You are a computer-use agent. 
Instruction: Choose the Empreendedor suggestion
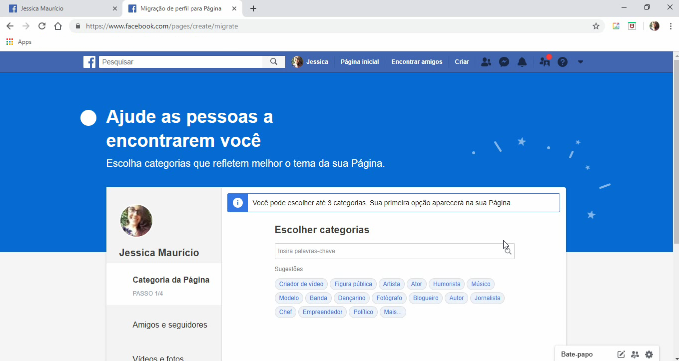click(x=322, y=312)
